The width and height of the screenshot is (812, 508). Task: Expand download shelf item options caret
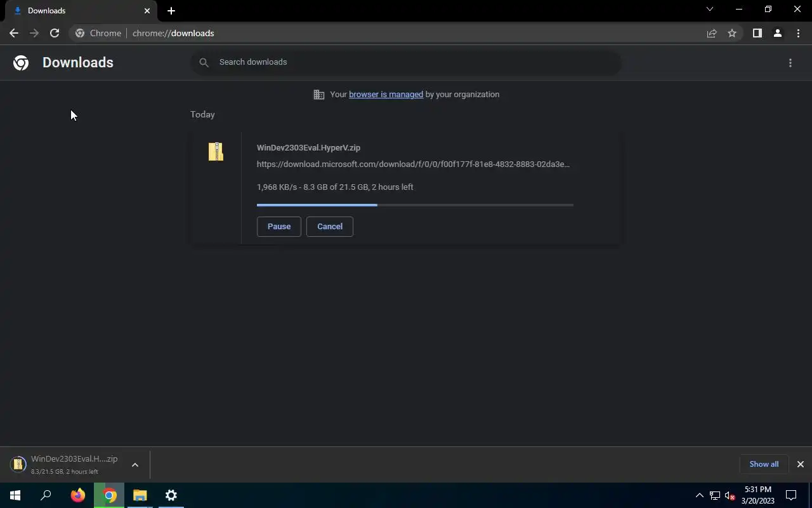coord(135,465)
